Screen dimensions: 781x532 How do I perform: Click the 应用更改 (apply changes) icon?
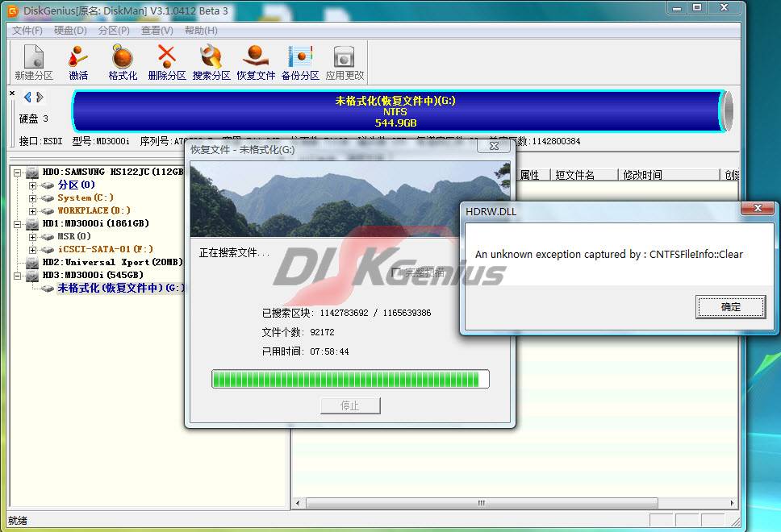345,62
